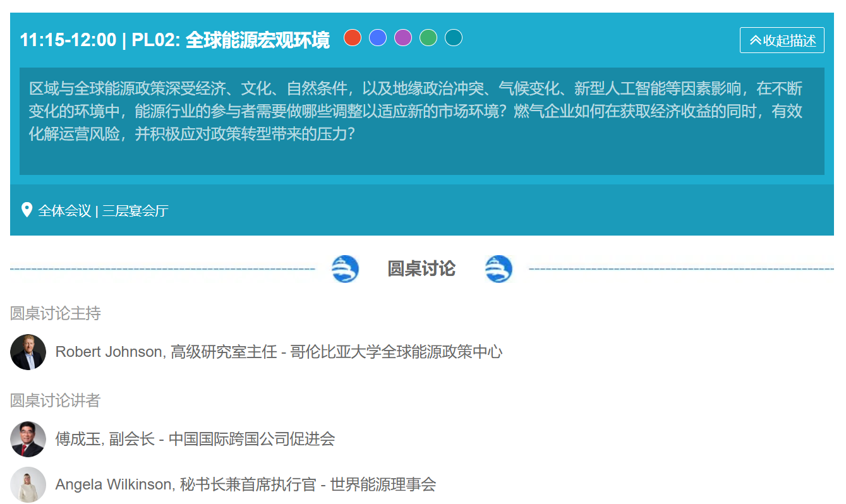846x504 pixels.
Task: Open Angela Wilkinson's profile photo
Action: click(x=28, y=484)
